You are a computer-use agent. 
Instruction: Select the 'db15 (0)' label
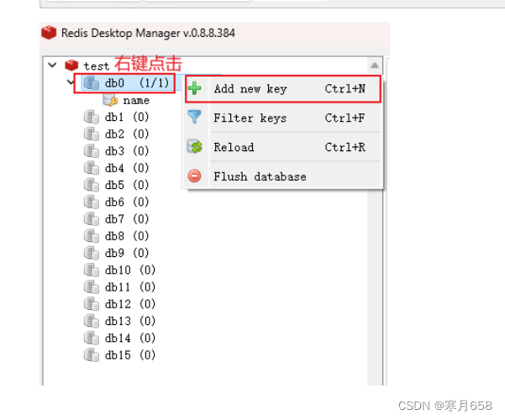point(130,355)
